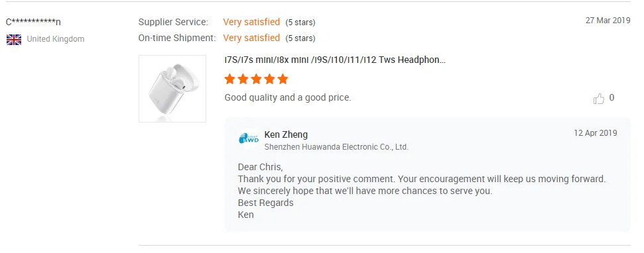Click the 27 Mar 2019 review date
Image resolution: width=644 pixels, height=253 pixels.
608,21
